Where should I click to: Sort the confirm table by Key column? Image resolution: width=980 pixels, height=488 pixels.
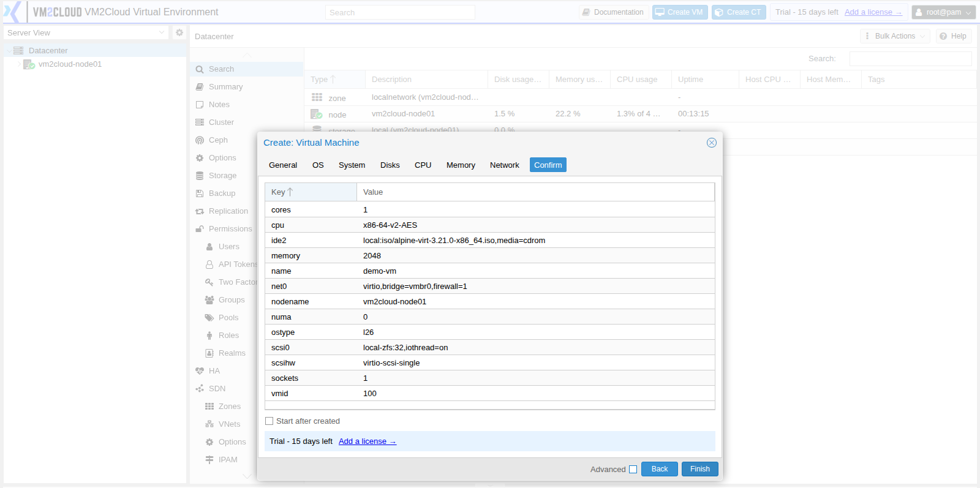pyautogui.click(x=311, y=192)
